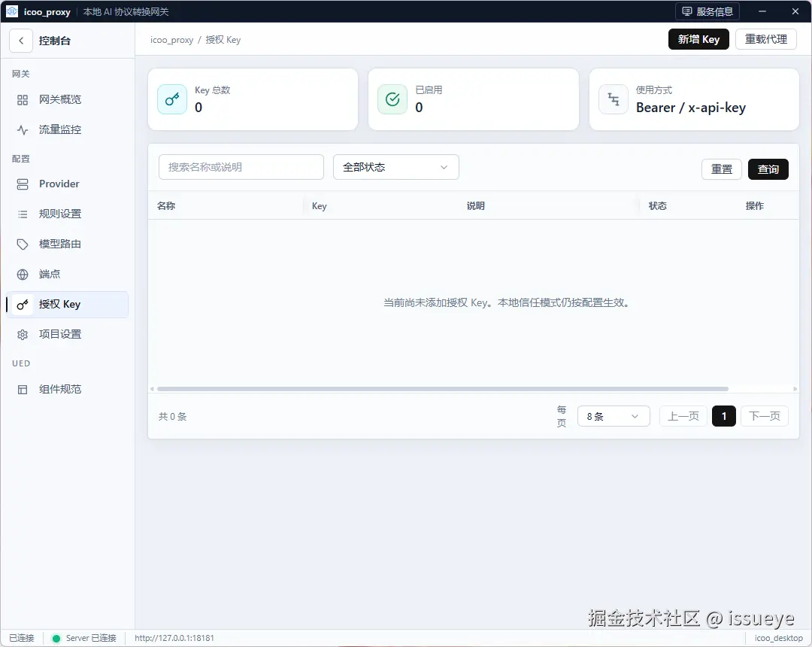
Task: Click the green Server 已连接 status dot
Action: point(56,638)
